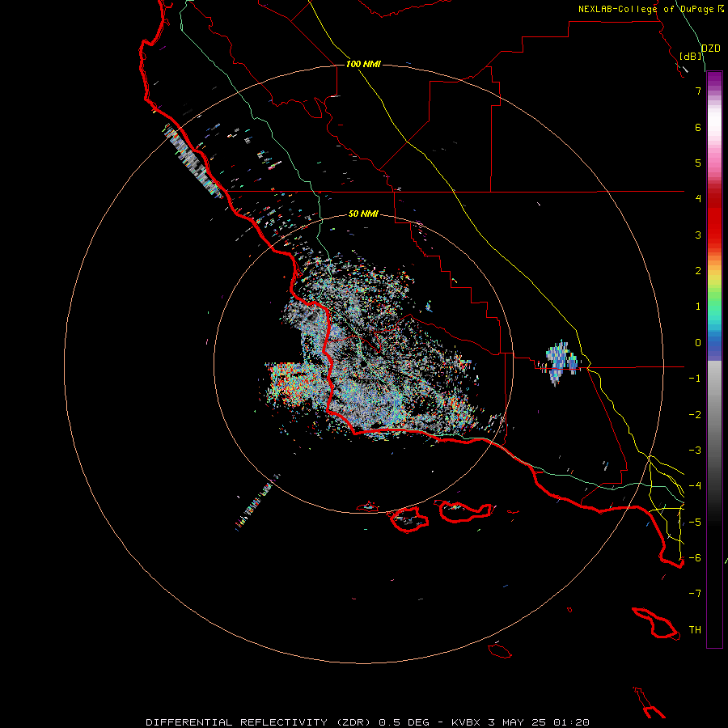Image resolution: width=728 pixels, height=728 pixels.
Task: Click the "[dB]" unit label
Action: click(x=691, y=56)
